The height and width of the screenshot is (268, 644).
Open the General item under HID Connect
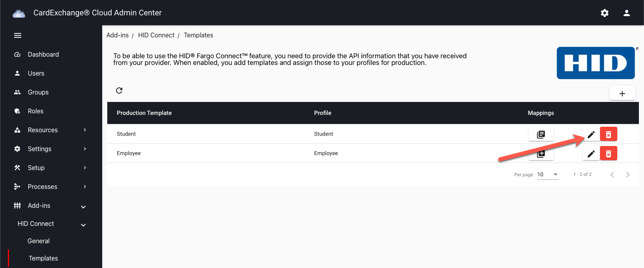click(x=39, y=241)
